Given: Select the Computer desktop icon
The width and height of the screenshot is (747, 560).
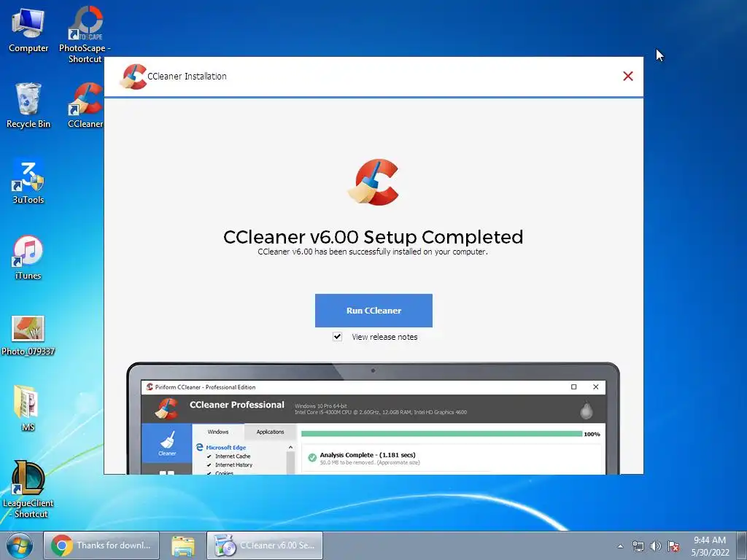Looking at the screenshot, I should pos(28,30).
